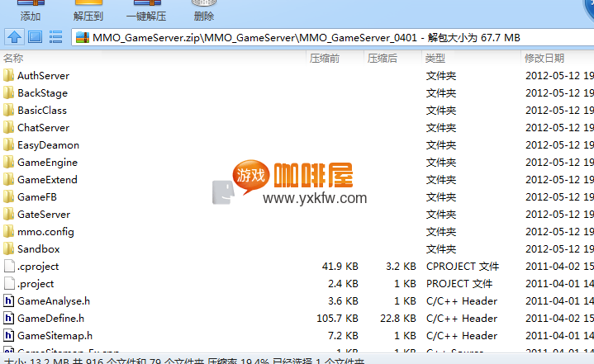Select the GameDefine.h header file icon
The width and height of the screenshot is (594, 364).
click(9, 319)
